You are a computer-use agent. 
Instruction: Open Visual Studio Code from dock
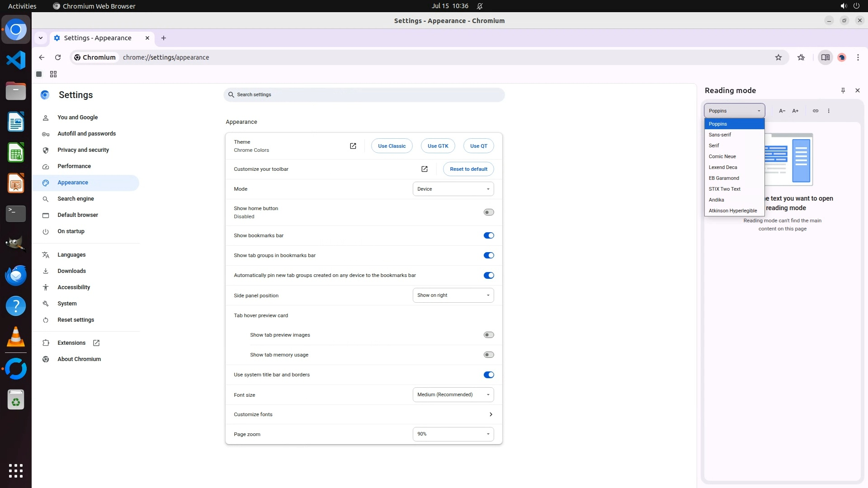click(x=16, y=60)
